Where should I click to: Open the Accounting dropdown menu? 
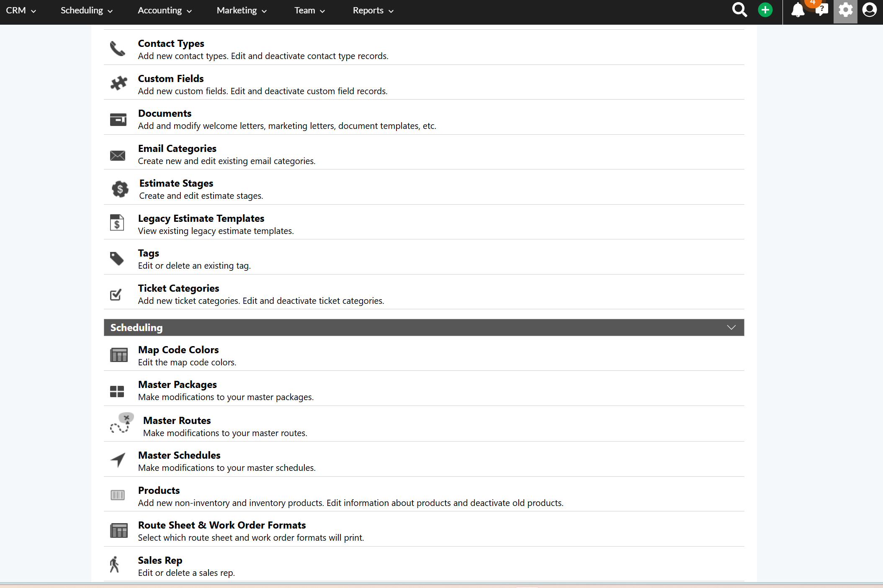pyautogui.click(x=165, y=10)
